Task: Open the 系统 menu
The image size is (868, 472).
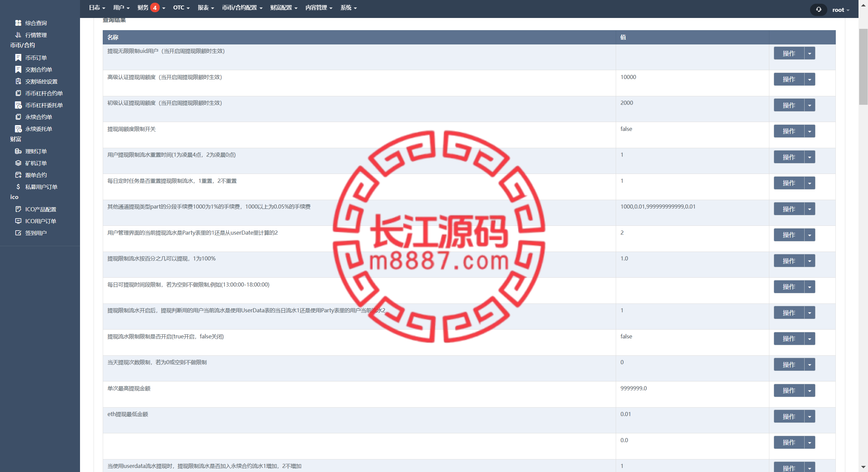Action: click(x=349, y=7)
